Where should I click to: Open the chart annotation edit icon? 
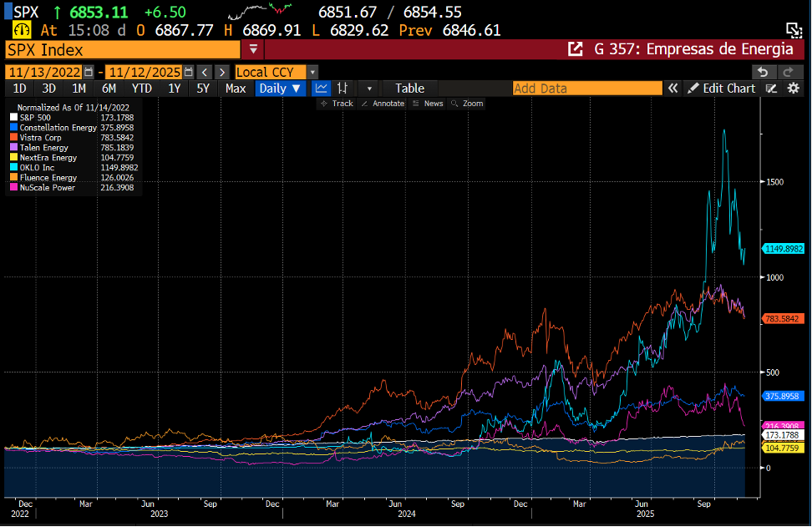tap(772, 89)
